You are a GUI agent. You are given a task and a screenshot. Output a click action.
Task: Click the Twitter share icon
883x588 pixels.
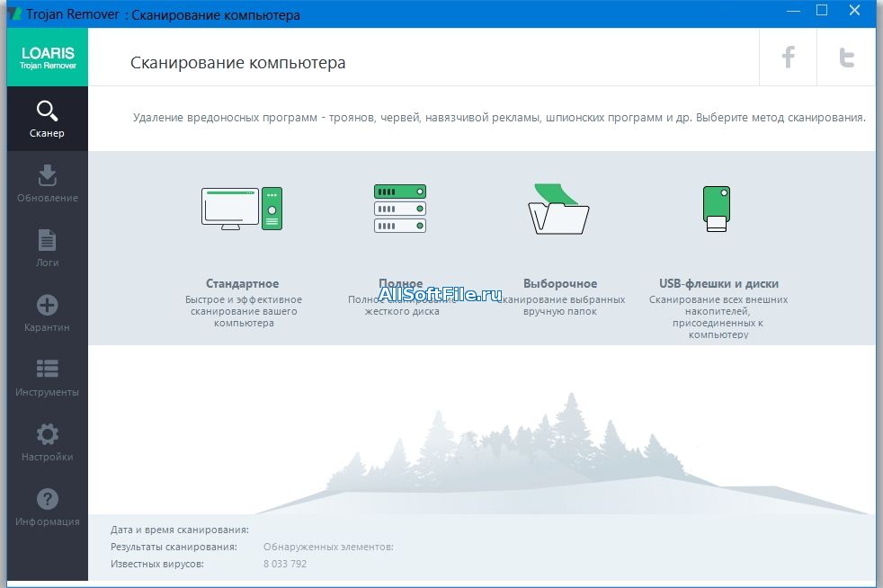(846, 57)
